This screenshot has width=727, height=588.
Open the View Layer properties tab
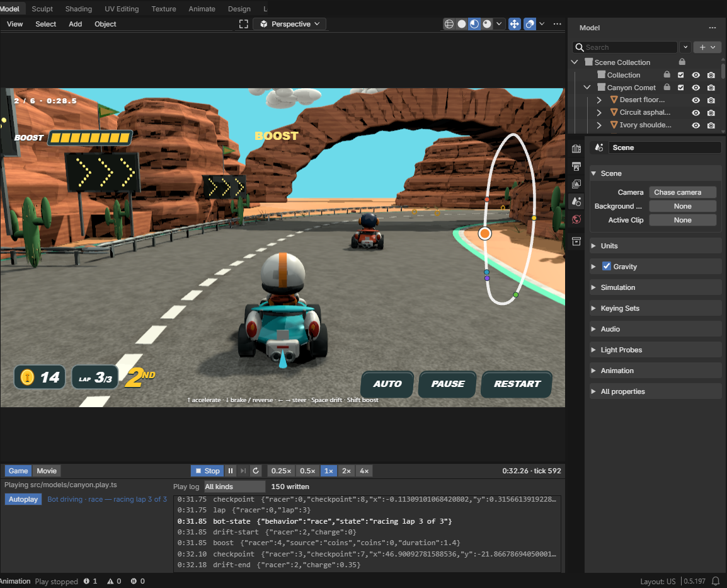pos(576,184)
